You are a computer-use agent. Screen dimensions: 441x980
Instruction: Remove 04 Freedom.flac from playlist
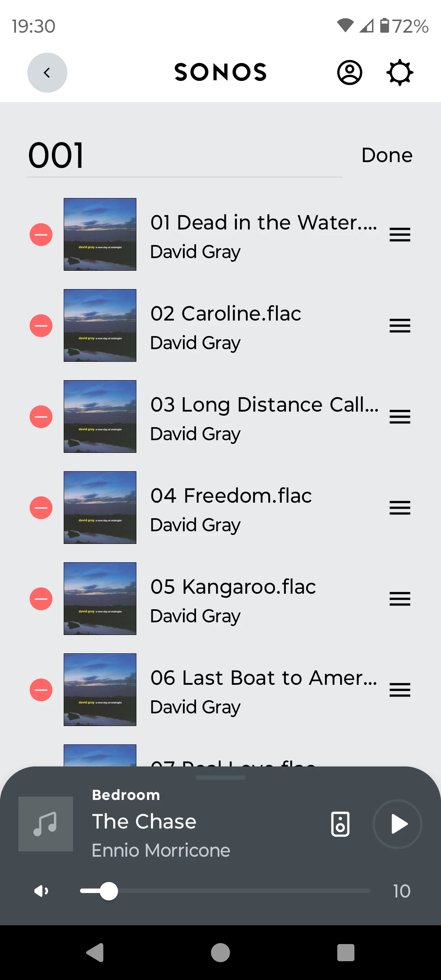click(41, 508)
